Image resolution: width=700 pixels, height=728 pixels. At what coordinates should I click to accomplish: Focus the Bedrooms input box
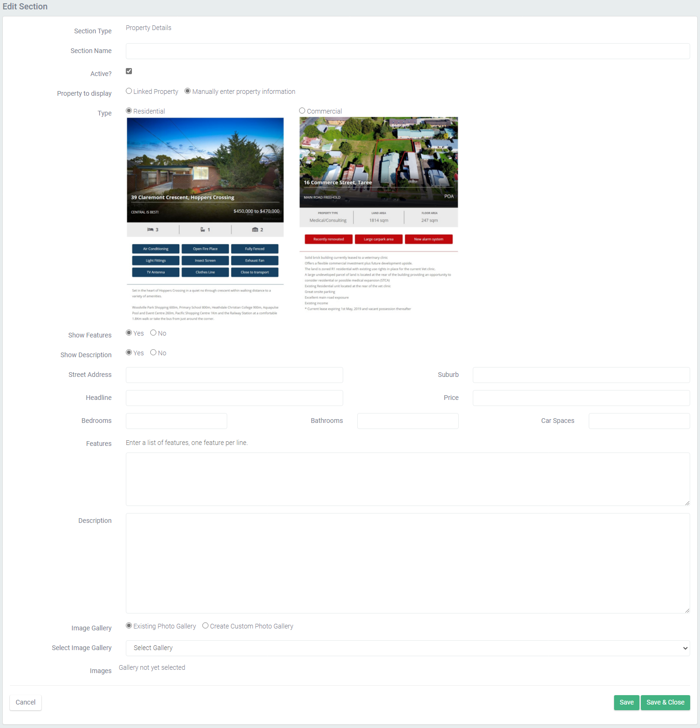[x=176, y=421]
